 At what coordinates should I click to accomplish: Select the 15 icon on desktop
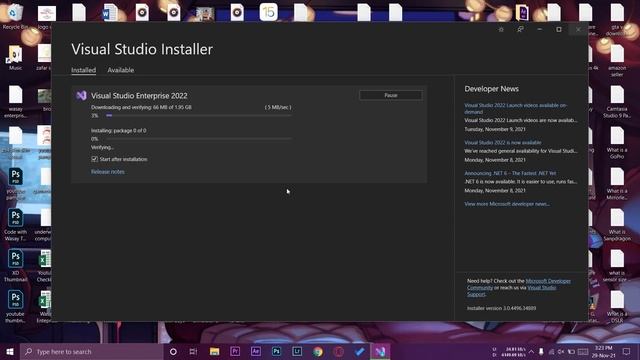[269, 12]
